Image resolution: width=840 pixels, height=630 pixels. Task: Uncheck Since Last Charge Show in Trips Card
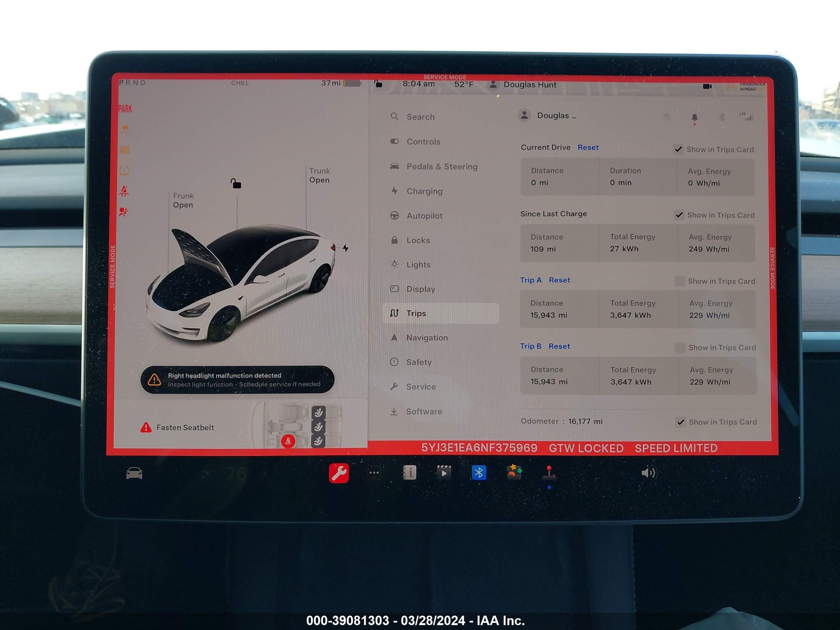click(679, 215)
